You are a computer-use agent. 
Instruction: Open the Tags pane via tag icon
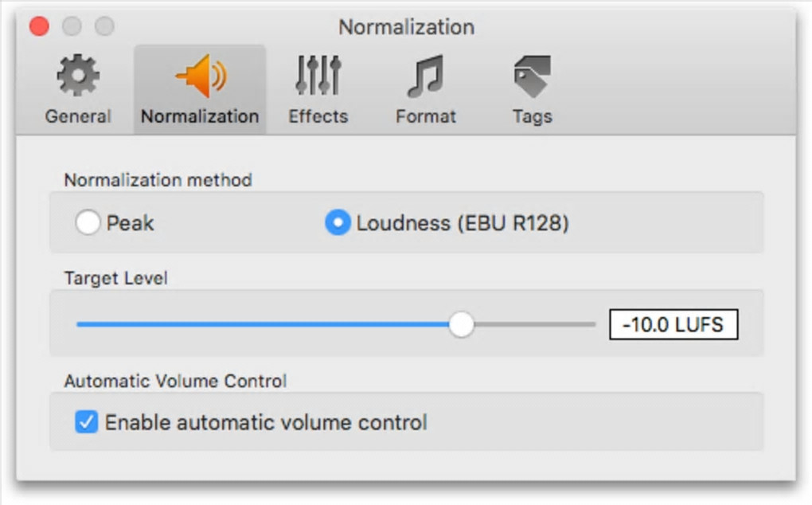pyautogui.click(x=532, y=77)
